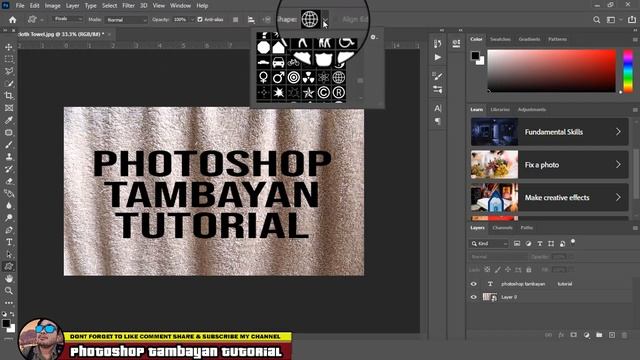Click the create new group folder icon
The width and height of the screenshot is (640, 360).
tap(599, 335)
